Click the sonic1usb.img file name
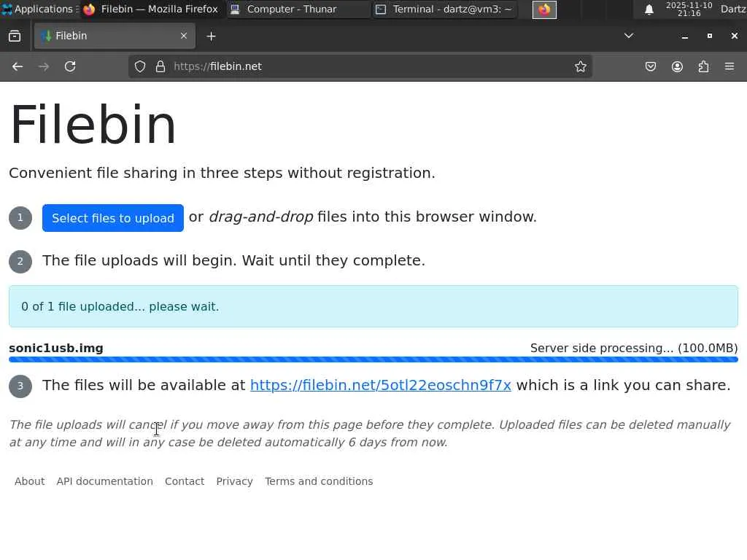 click(x=56, y=348)
